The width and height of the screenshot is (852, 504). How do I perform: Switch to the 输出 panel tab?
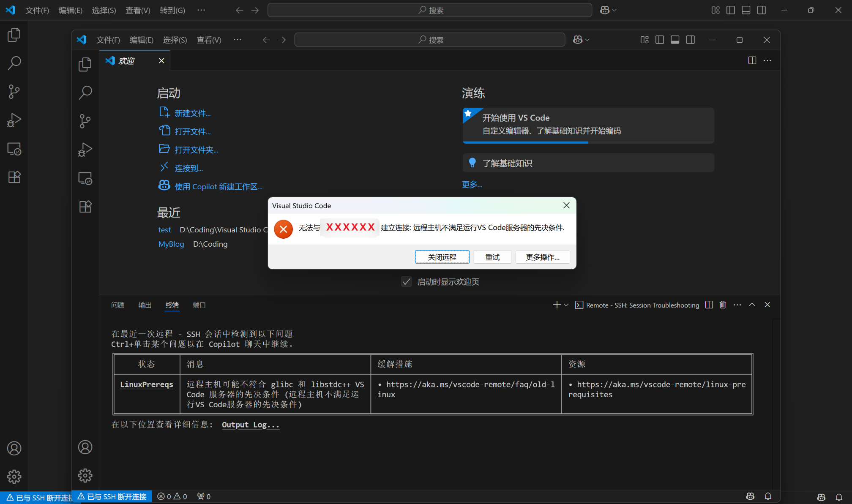[x=145, y=305]
